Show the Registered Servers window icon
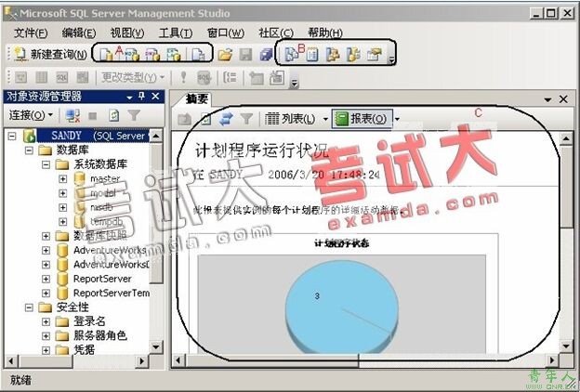580x392 pixels. pyautogui.click(x=292, y=55)
